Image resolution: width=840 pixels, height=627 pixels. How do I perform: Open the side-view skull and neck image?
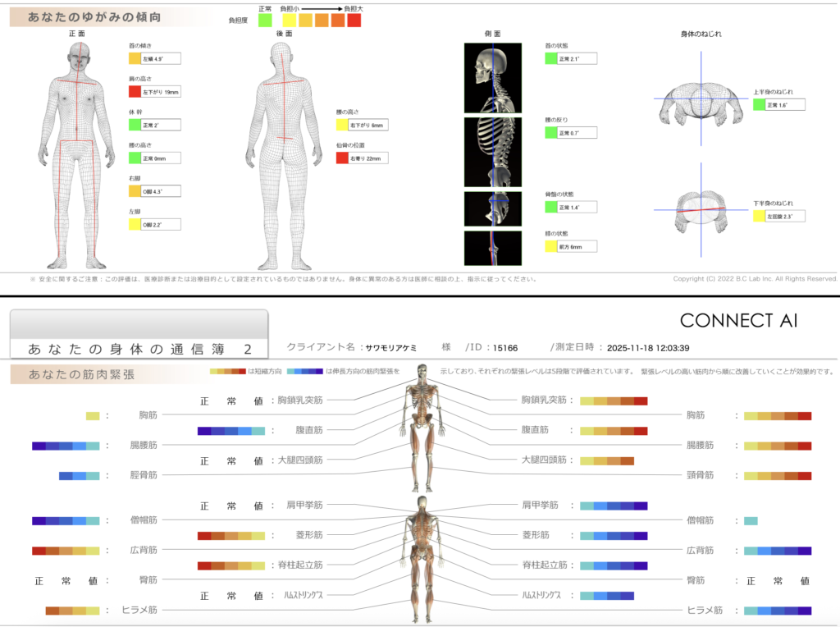click(x=492, y=77)
